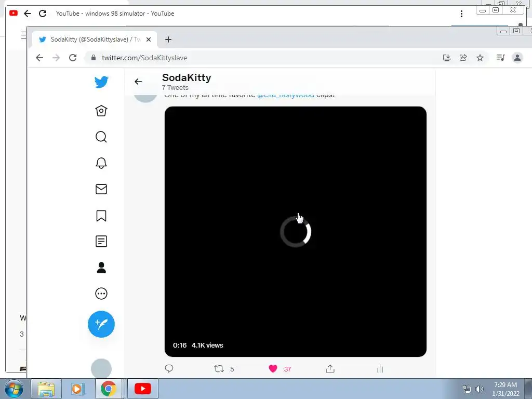
Task: Open File Explorer from taskbar
Action: click(x=46, y=389)
